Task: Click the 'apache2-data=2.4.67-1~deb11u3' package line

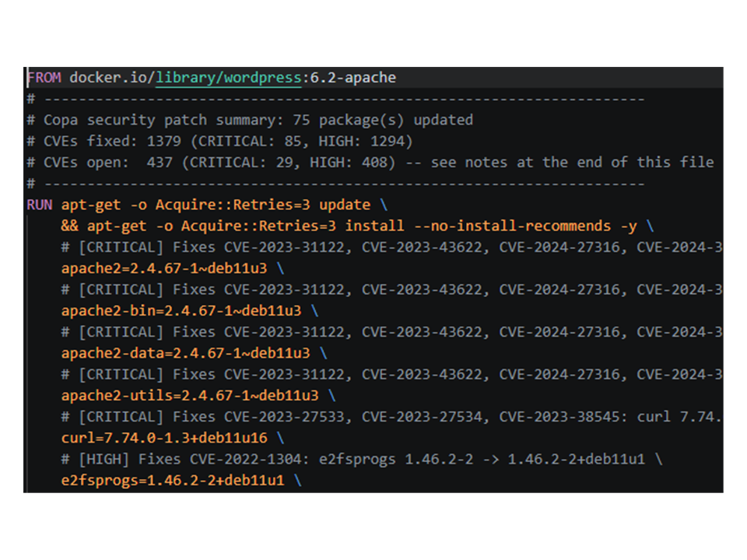Action: pyautogui.click(x=186, y=353)
